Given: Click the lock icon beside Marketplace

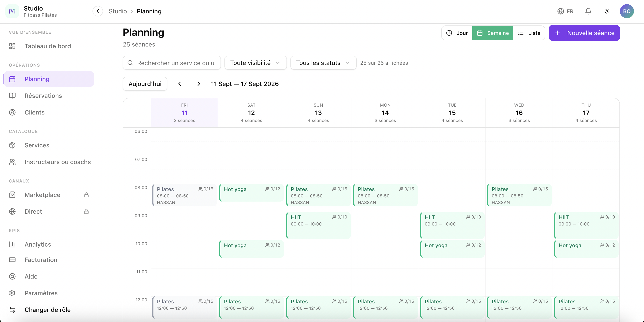Looking at the screenshot, I should coord(86,195).
